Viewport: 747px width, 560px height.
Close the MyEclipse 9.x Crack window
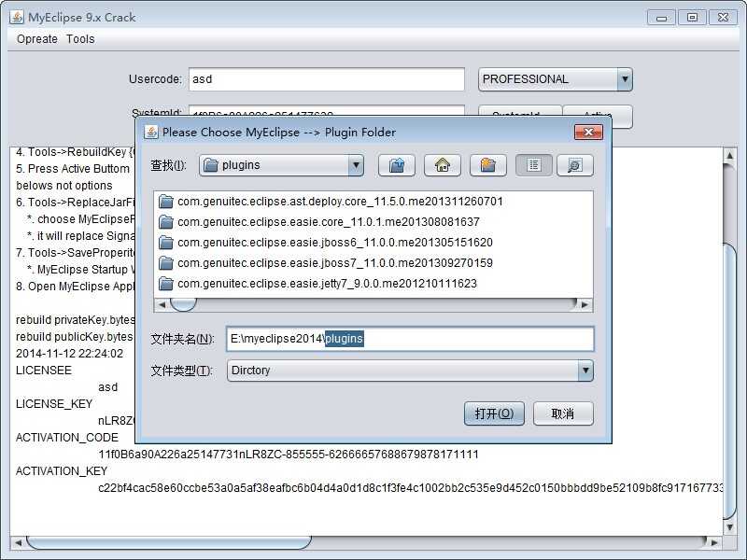pos(723,18)
